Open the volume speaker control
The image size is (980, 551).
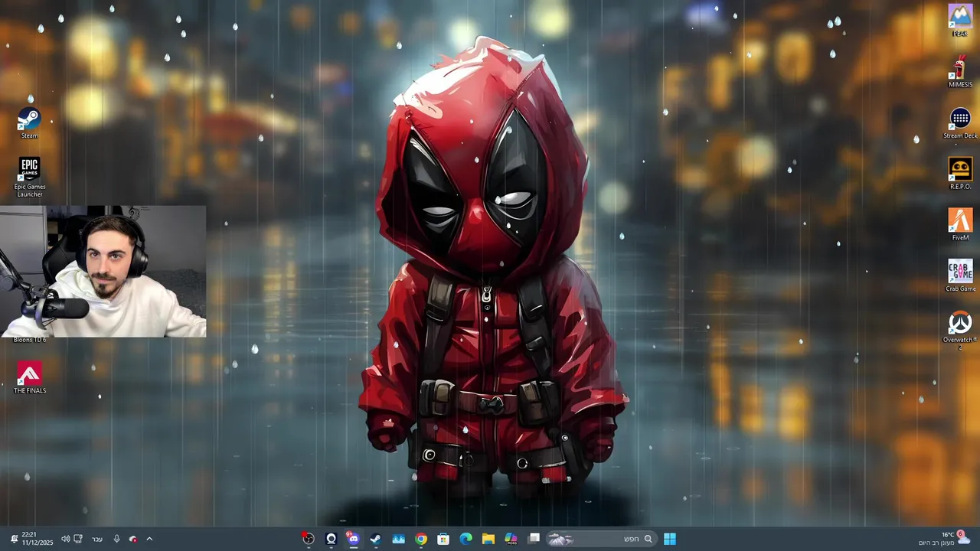65,539
